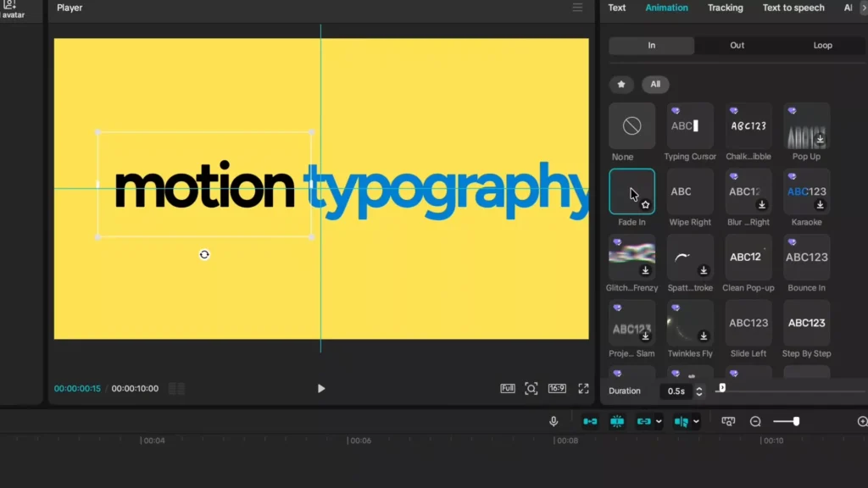Expand the player to fullscreen icon
Screen dimensions: 868x488
tap(583, 388)
